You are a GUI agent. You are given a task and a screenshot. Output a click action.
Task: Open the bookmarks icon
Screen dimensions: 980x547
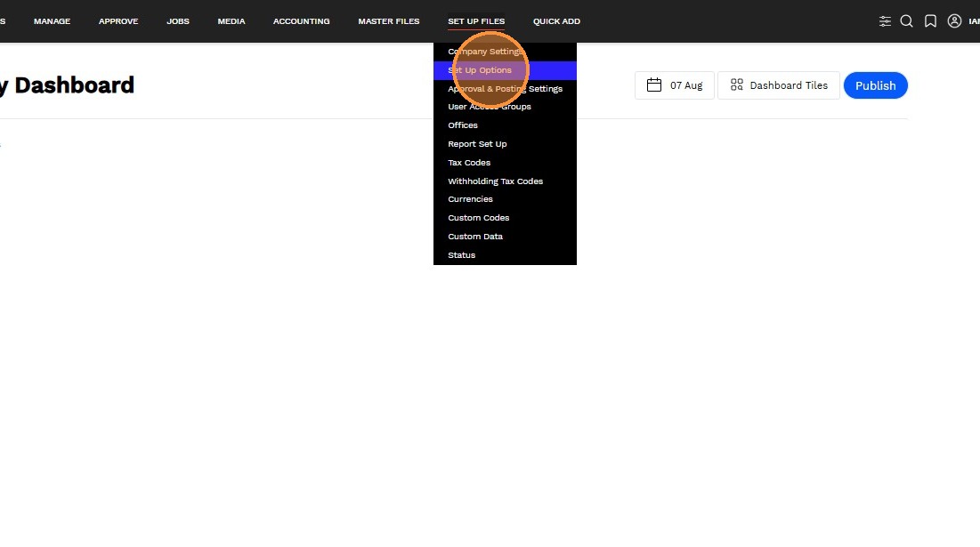(930, 21)
